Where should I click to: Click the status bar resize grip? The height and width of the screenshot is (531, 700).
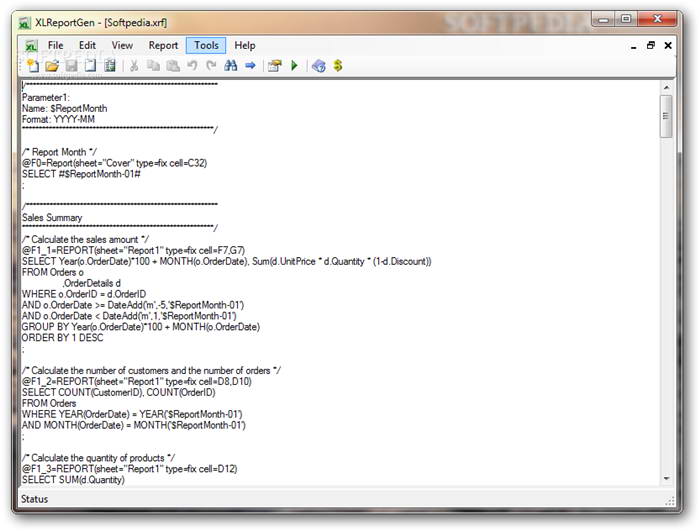pyautogui.click(x=670, y=502)
